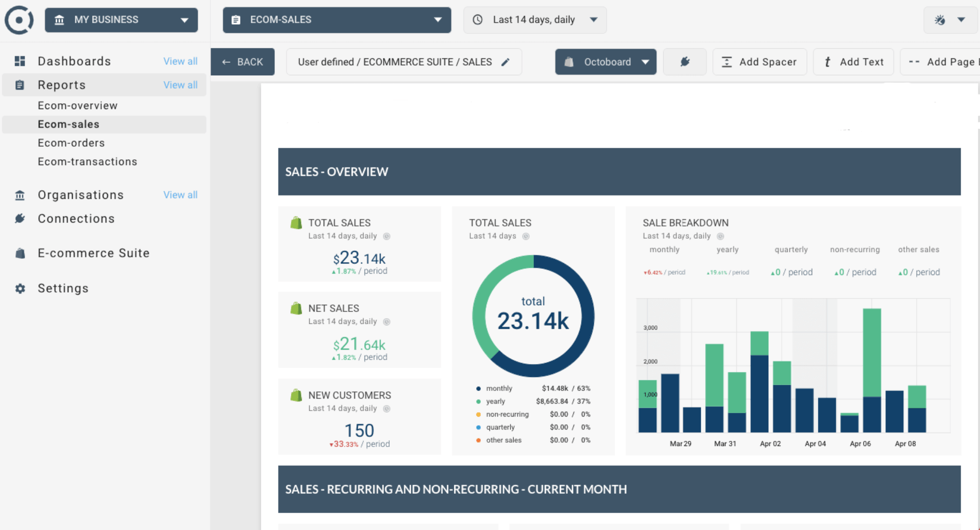The image size is (980, 530).
Task: Click the info bullet next to TOTAL SALES period
Action: (386, 236)
